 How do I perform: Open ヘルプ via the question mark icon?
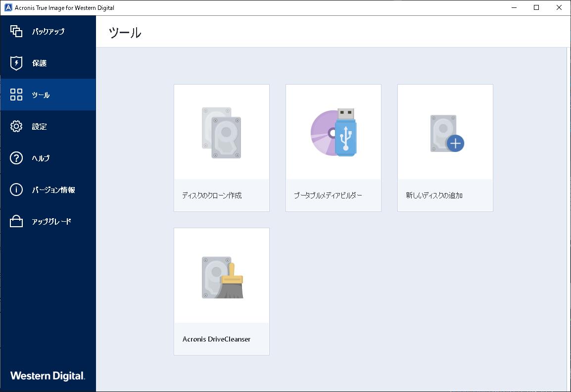(x=16, y=158)
